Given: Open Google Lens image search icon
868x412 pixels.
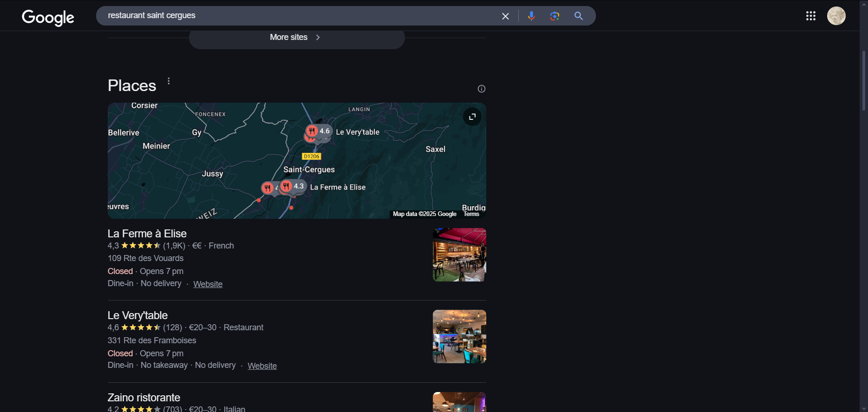Looking at the screenshot, I should pos(555,16).
